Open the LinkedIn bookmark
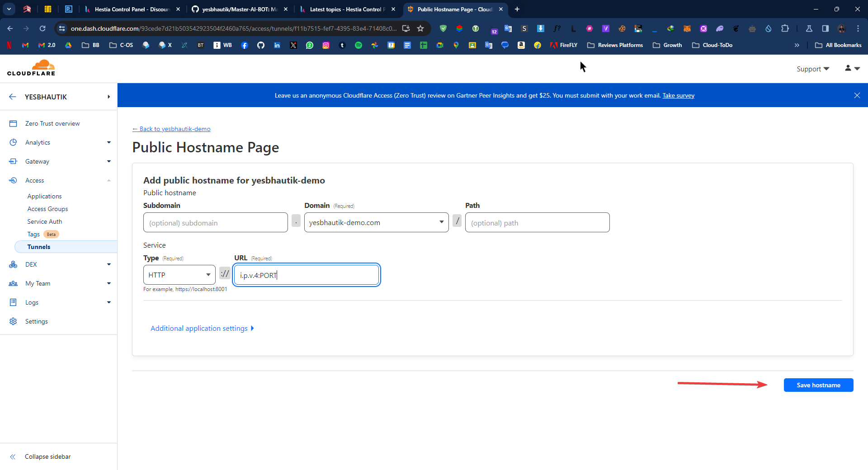 pyautogui.click(x=277, y=45)
